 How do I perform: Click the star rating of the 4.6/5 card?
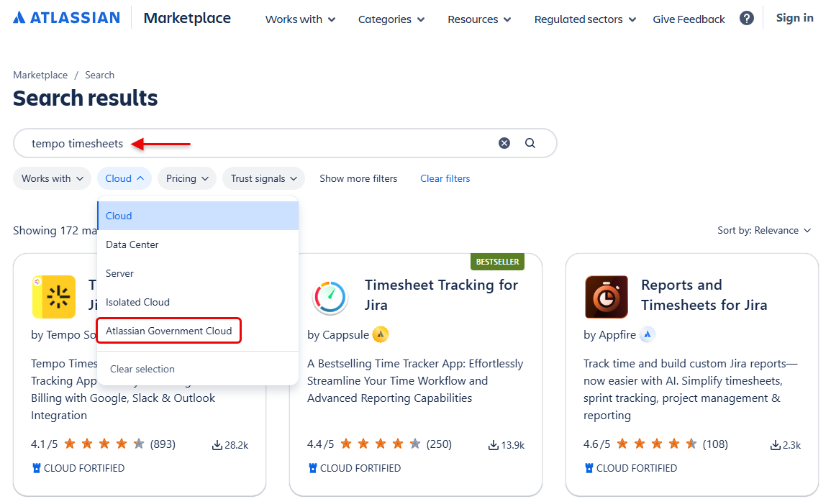click(x=657, y=444)
